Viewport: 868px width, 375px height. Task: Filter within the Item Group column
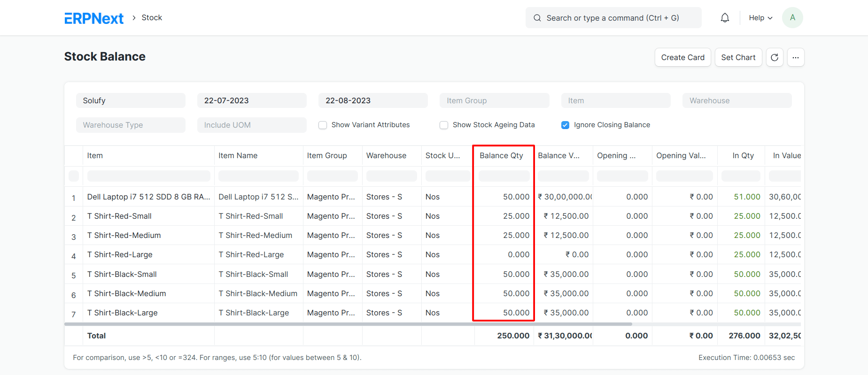coord(333,176)
